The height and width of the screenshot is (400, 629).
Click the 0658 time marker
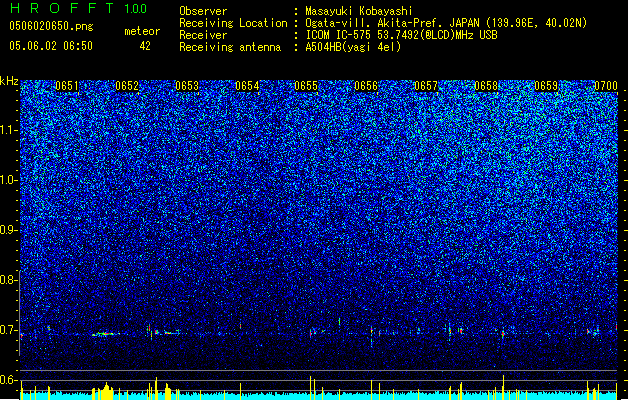(486, 86)
